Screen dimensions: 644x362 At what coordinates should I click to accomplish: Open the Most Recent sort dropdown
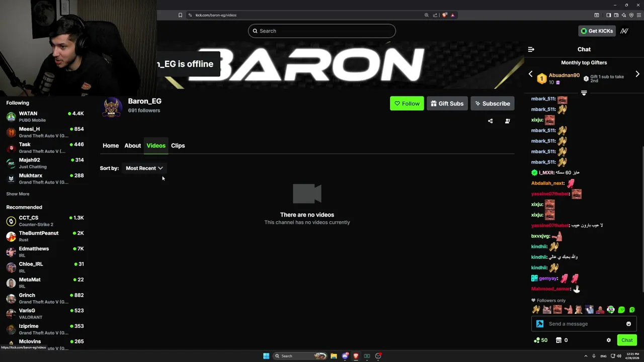click(144, 168)
